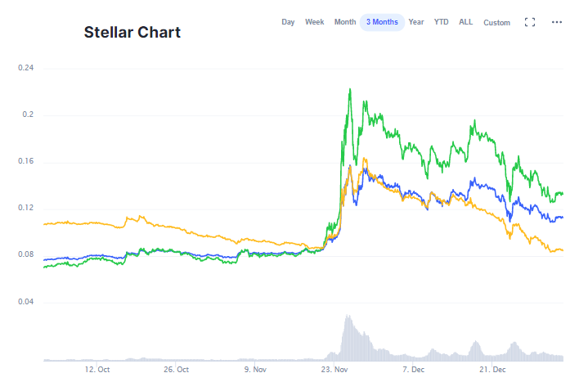This screenshot has width=588, height=382.
Task: Open the Custom date range picker
Action: coord(496,22)
